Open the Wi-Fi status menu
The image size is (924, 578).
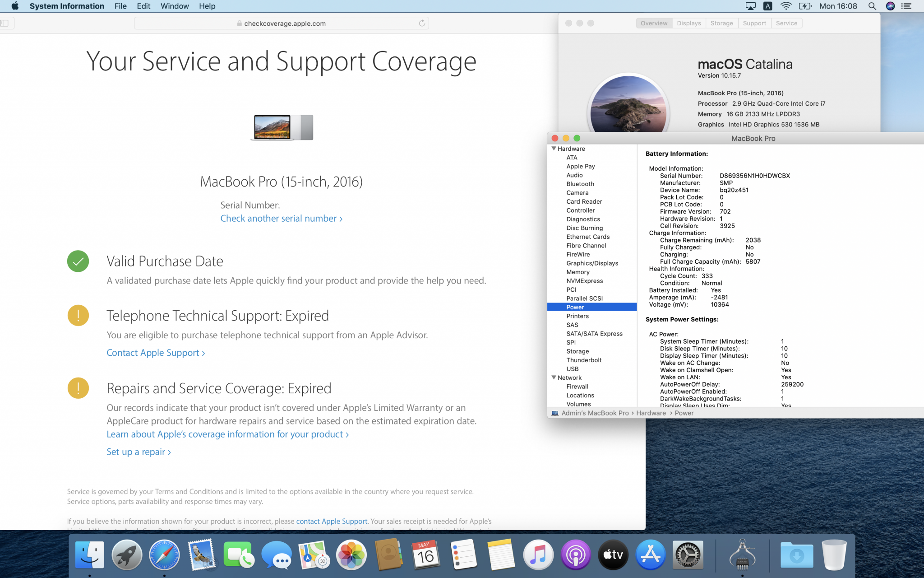pyautogui.click(x=785, y=6)
